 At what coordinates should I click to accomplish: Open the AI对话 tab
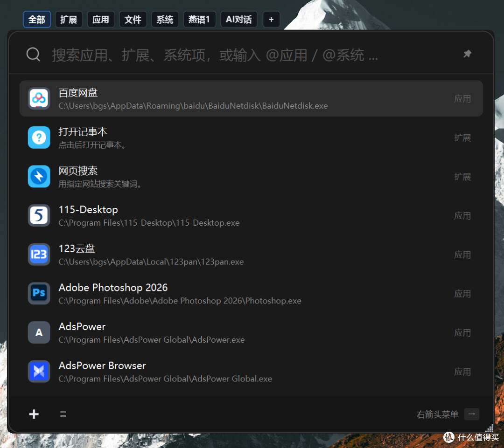pyautogui.click(x=239, y=20)
